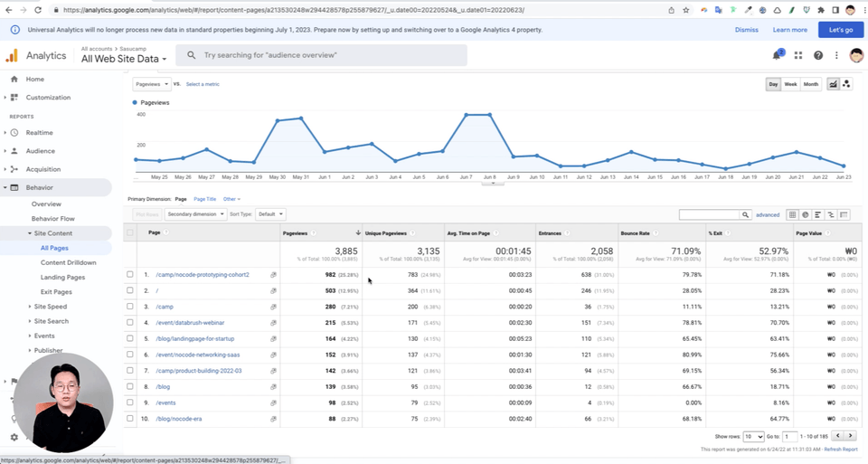Select the Month chart interval
This screenshot has height=464, width=868.
(810, 84)
